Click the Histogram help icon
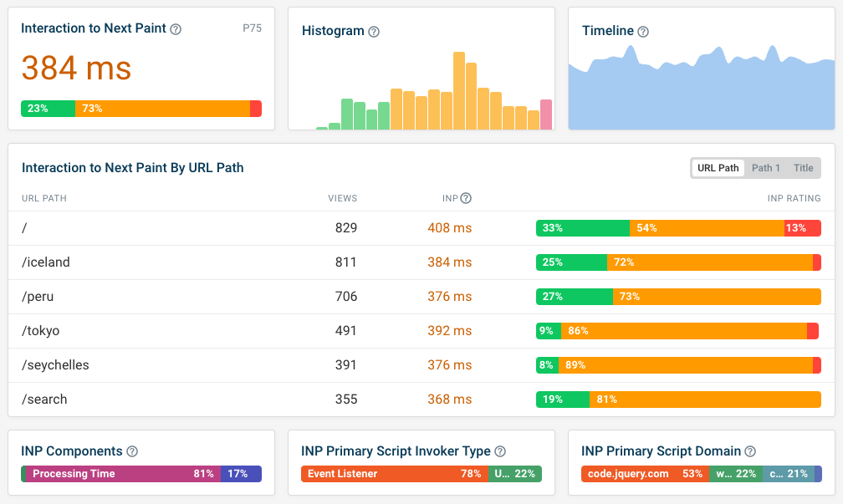The height and width of the screenshot is (504, 843). coord(374,32)
